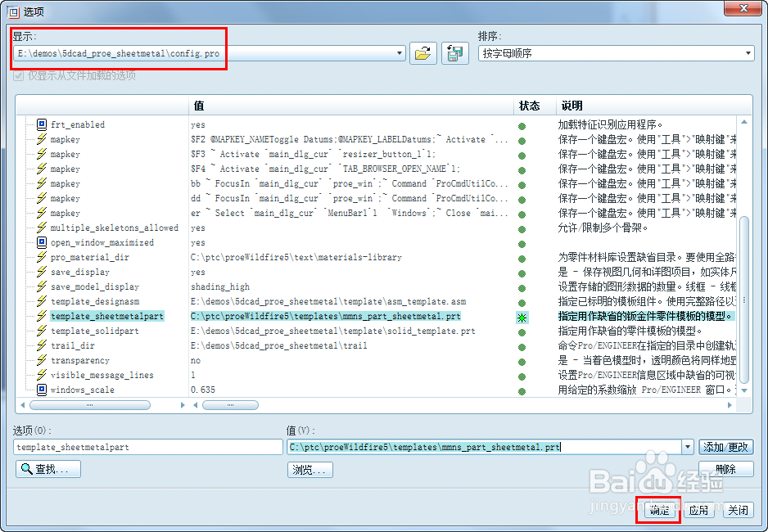Viewport: 768px width, 532px height.
Task: Click the scroll-up arrow of options list
Action: point(744,122)
